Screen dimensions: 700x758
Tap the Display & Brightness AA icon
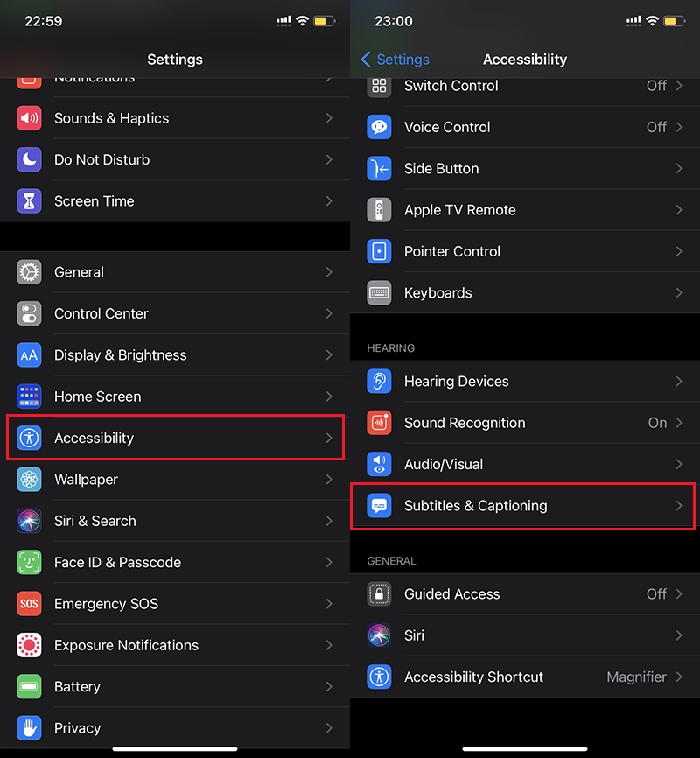(x=29, y=355)
